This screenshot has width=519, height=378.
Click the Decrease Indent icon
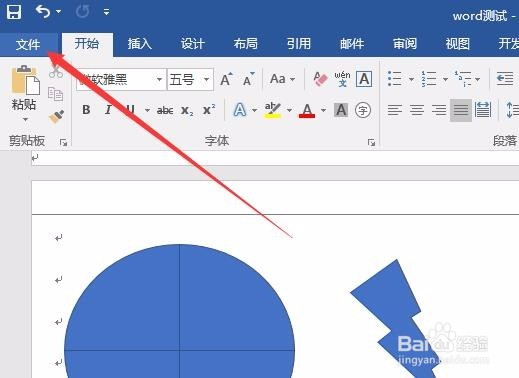505,79
